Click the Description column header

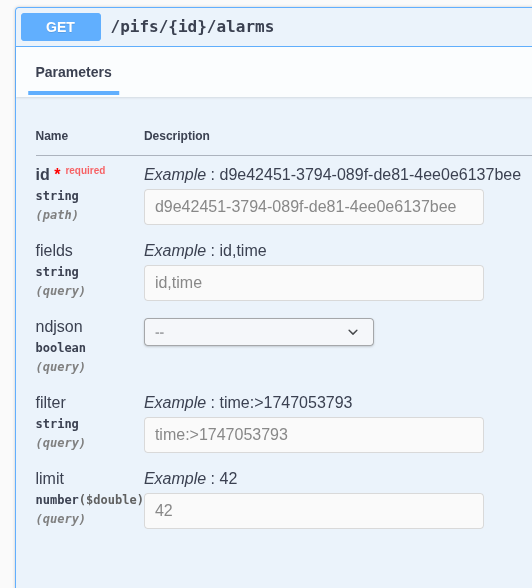[177, 136]
